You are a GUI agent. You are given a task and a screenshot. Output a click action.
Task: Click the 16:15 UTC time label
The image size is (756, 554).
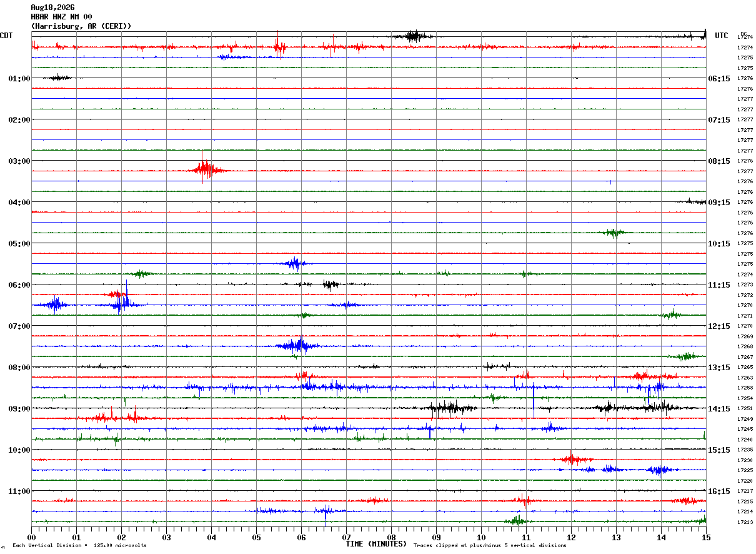(x=719, y=491)
